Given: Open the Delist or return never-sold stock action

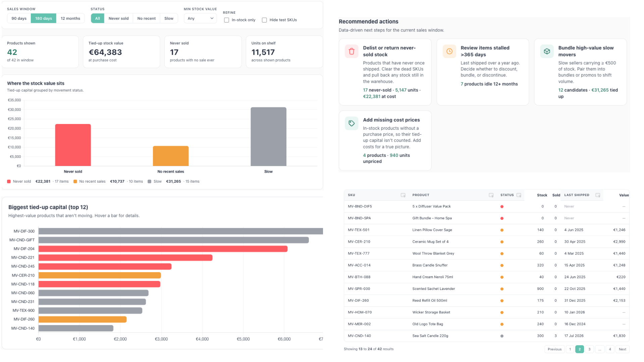Looking at the screenshot, I should 385,72.
